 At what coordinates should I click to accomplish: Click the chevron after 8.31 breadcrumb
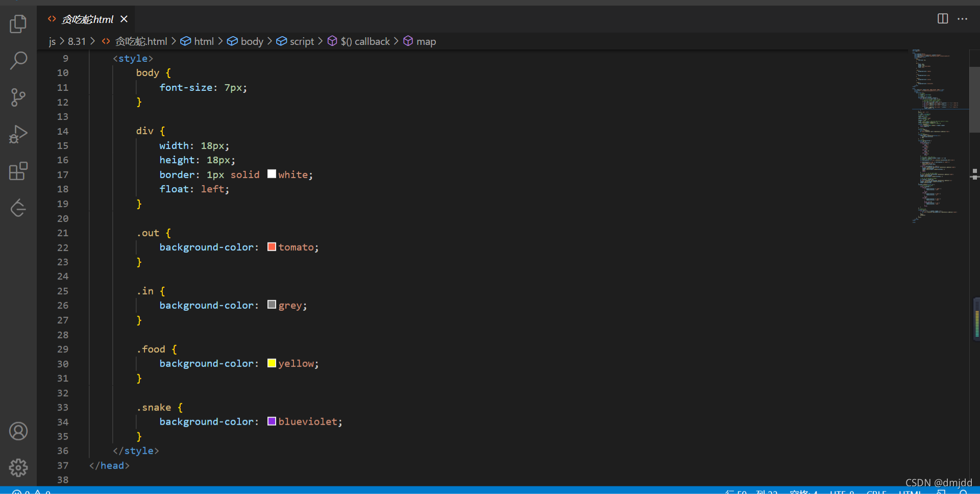[x=92, y=41]
